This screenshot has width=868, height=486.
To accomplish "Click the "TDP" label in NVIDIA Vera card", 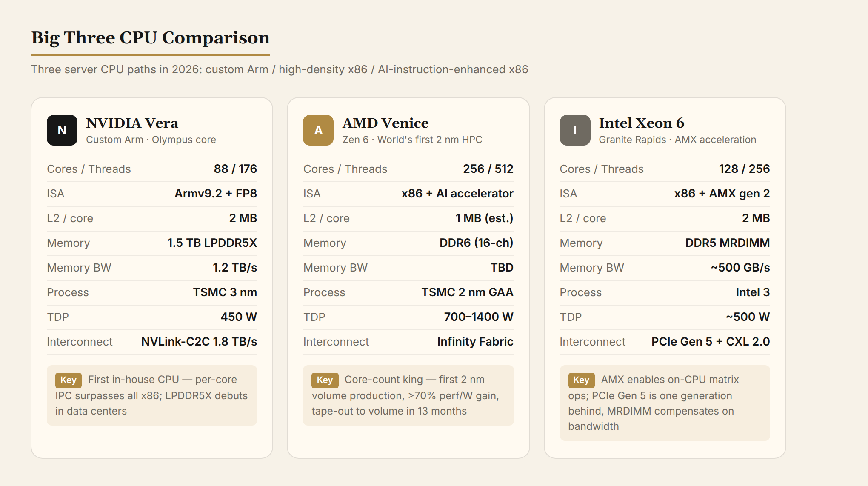I will pyautogui.click(x=58, y=317).
